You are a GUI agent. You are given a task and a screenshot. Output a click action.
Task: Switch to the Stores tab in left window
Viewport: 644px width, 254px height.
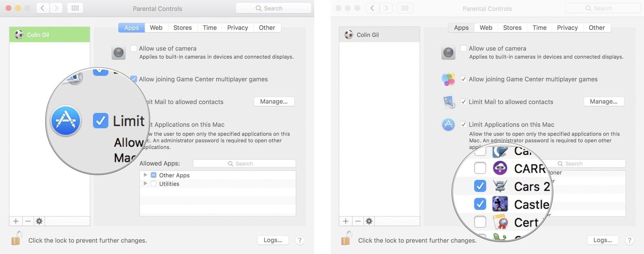click(182, 27)
